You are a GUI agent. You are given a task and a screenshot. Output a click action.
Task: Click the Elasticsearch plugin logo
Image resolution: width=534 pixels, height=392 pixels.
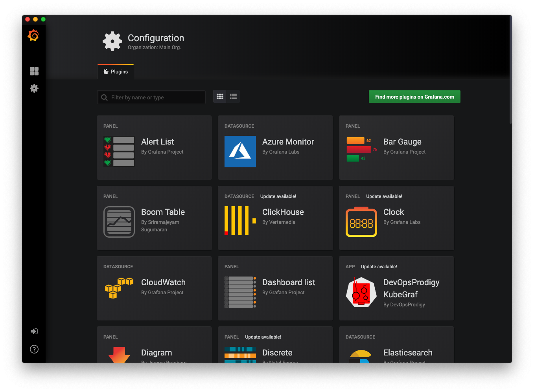(x=361, y=356)
